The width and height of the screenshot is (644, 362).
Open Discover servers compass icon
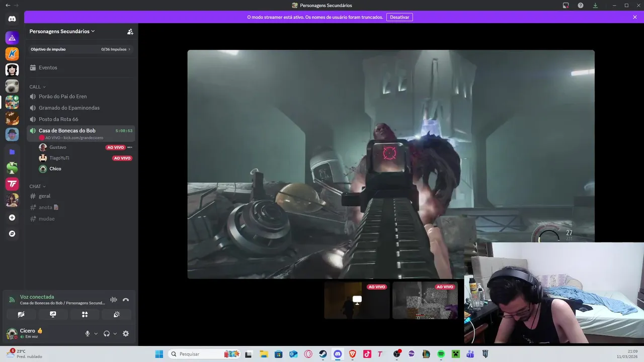pyautogui.click(x=12, y=234)
